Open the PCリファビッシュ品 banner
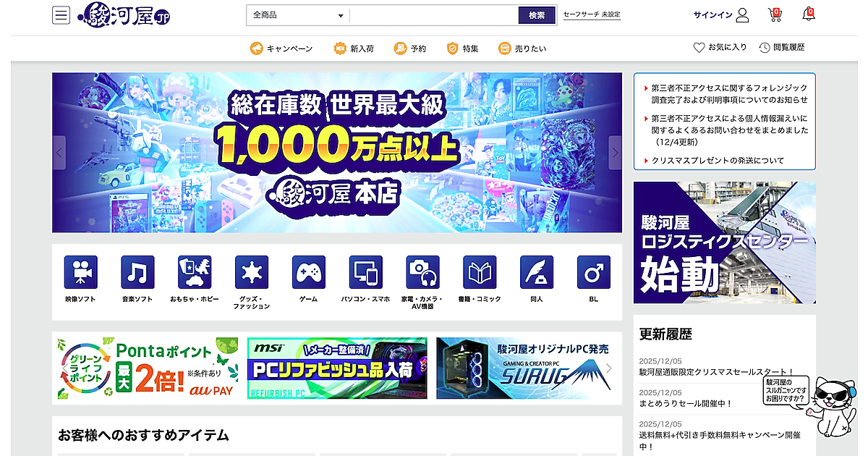868x456 pixels. coord(337,368)
